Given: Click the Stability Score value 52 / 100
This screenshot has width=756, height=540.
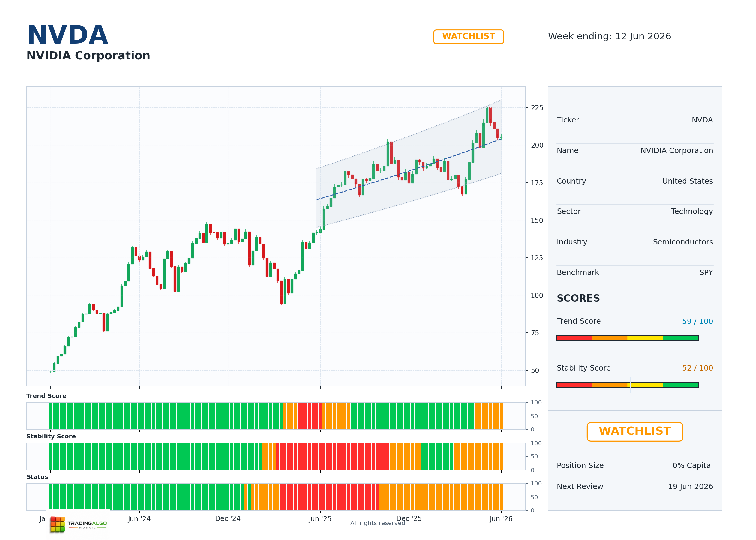Looking at the screenshot, I should [697, 368].
